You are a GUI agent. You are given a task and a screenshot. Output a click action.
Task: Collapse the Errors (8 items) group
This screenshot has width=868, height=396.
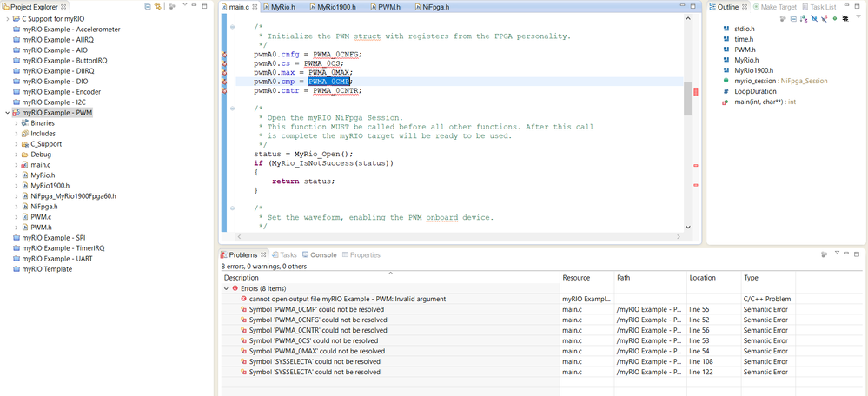[x=226, y=288]
